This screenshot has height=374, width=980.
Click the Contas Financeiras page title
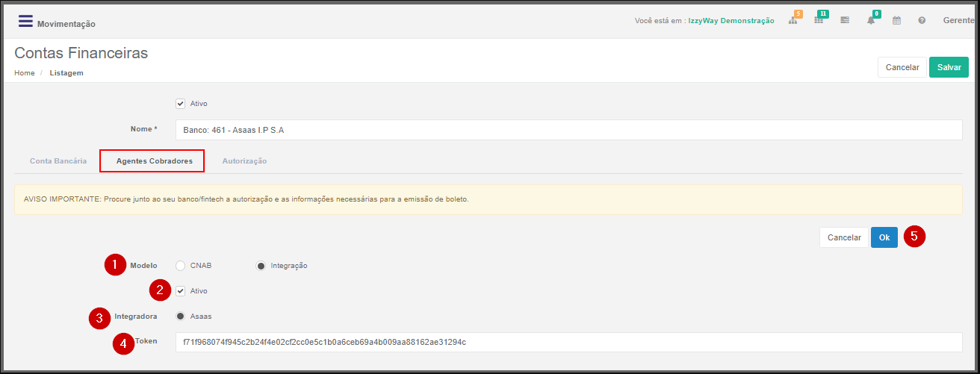click(81, 53)
